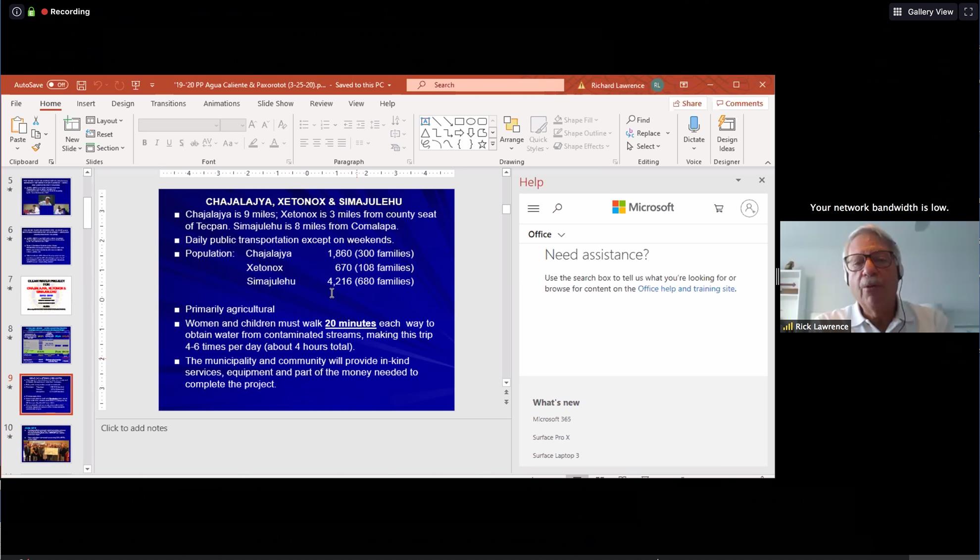This screenshot has width=980, height=560.
Task: Select slide 7 thumbnail in slide panel
Action: pos(46,296)
